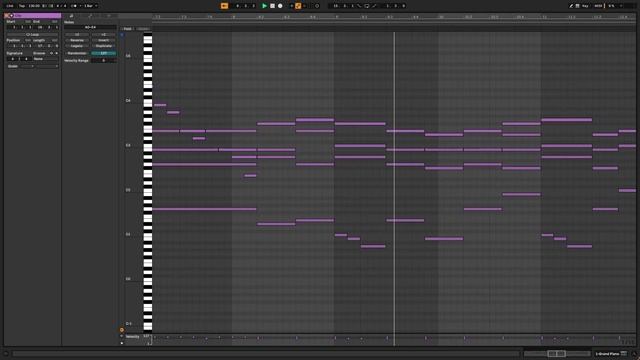Open the Envelopes tab icon in the clip panel
This screenshot has height=360, width=640.
click(90, 16)
